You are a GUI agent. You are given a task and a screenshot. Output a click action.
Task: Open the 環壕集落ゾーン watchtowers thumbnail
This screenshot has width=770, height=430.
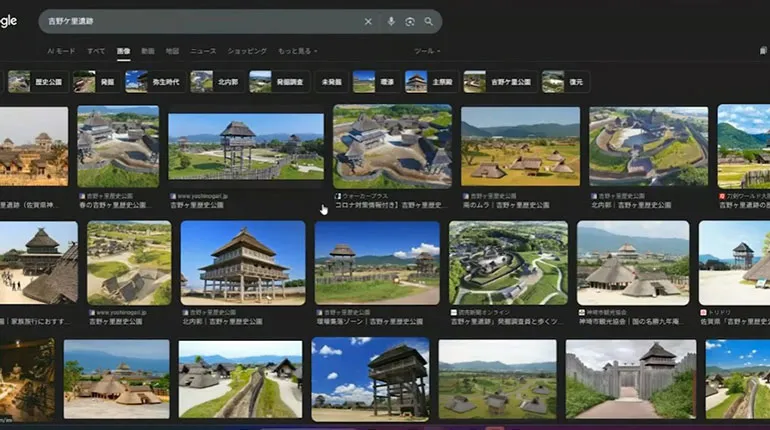click(x=377, y=263)
